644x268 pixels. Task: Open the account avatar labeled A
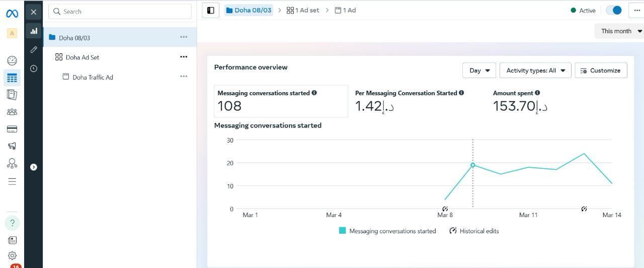[x=12, y=33]
